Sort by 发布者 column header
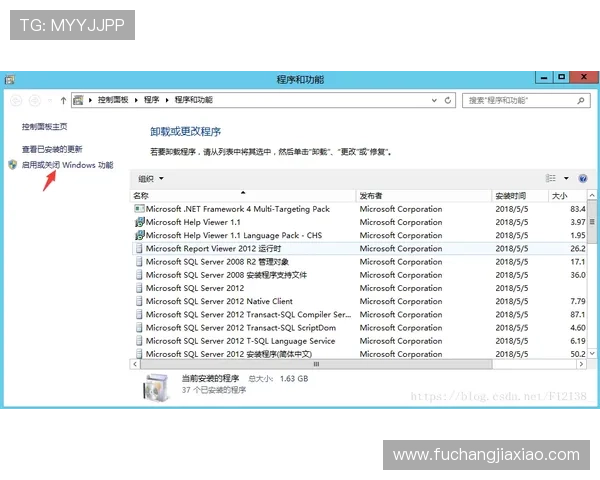This screenshot has width=600, height=480. click(424, 196)
